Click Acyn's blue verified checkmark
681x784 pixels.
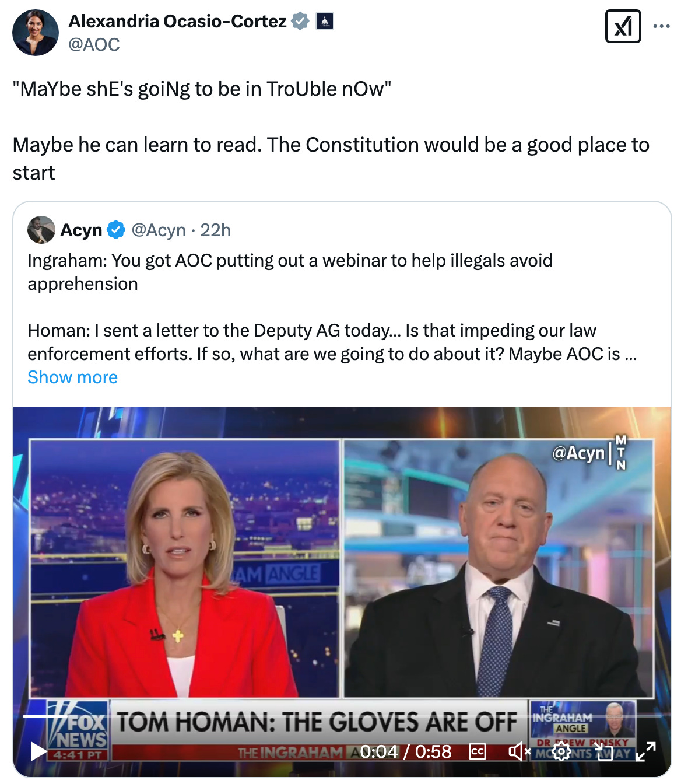pos(116,230)
